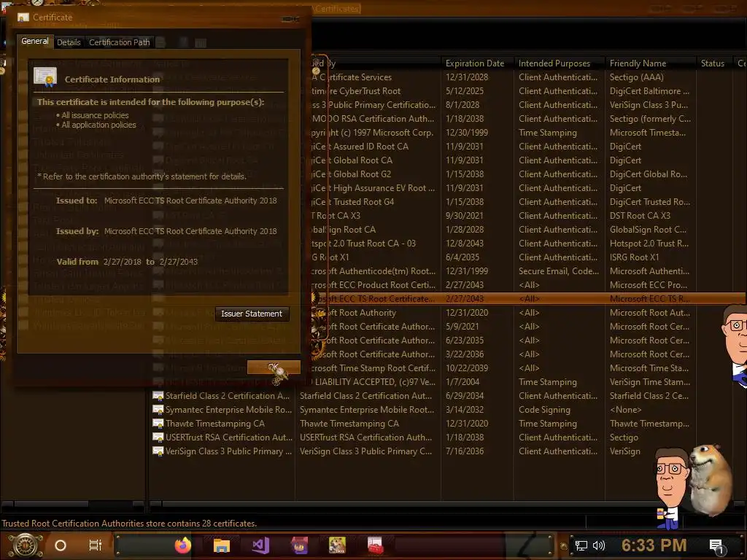
Task: Click Secure Email, Code... intended purpose cell
Action: click(558, 271)
